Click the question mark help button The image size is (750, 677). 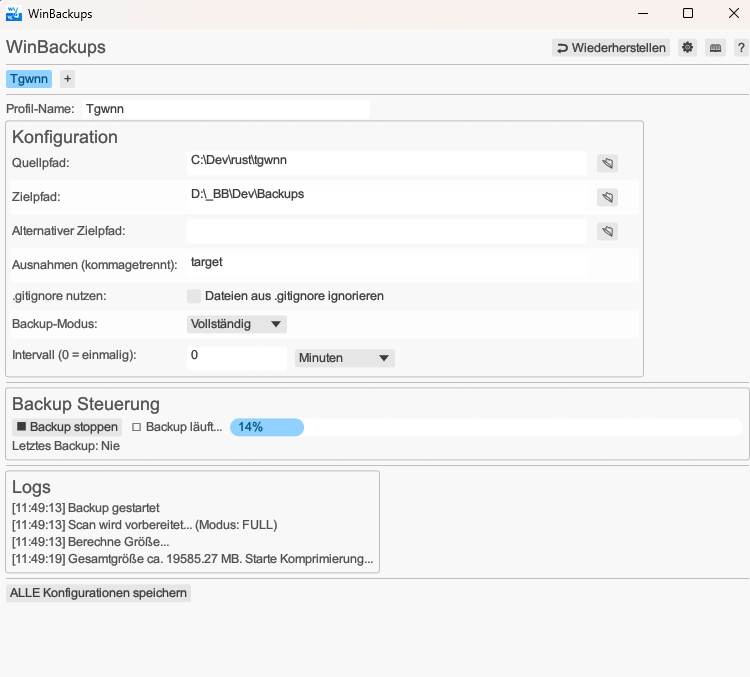coord(741,47)
